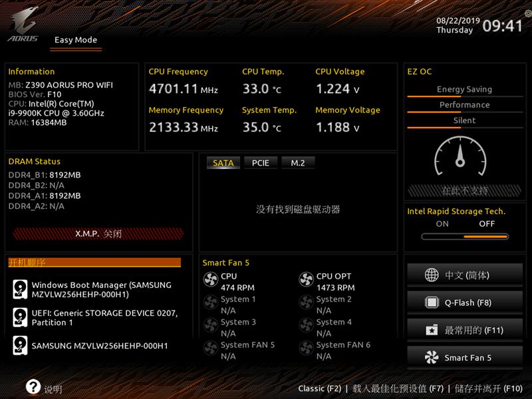Click the favorites folder star icon
532x399 pixels.
tap(432, 330)
